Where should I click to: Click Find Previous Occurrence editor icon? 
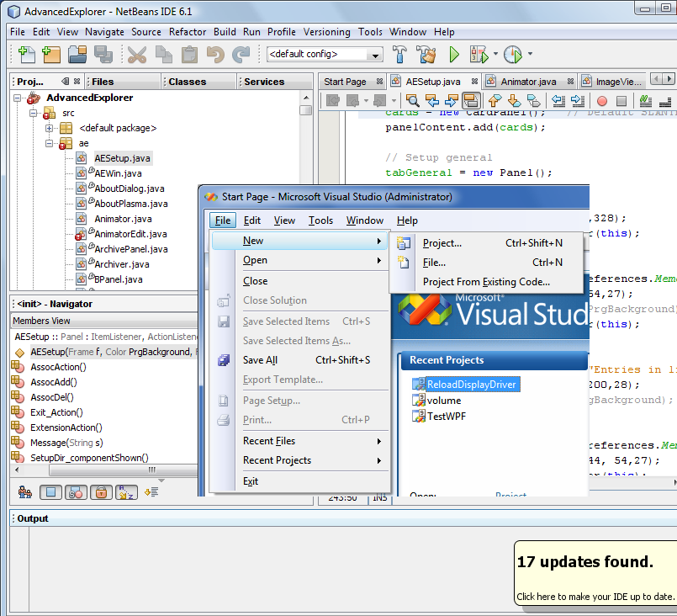pos(432,101)
